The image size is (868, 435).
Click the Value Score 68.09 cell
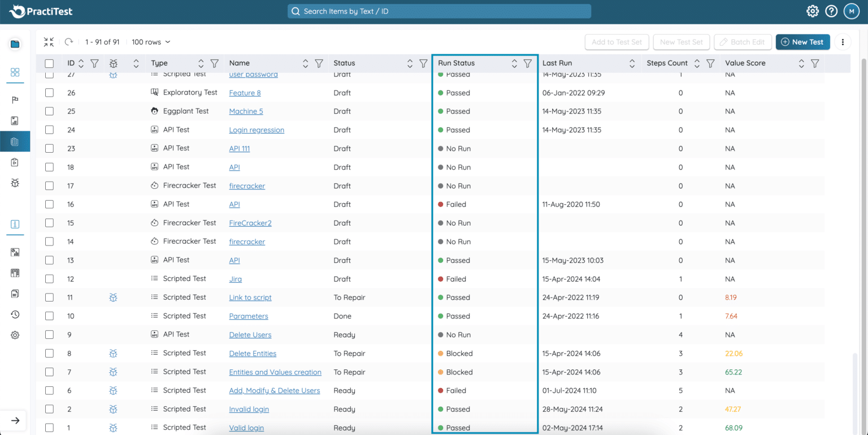734,428
